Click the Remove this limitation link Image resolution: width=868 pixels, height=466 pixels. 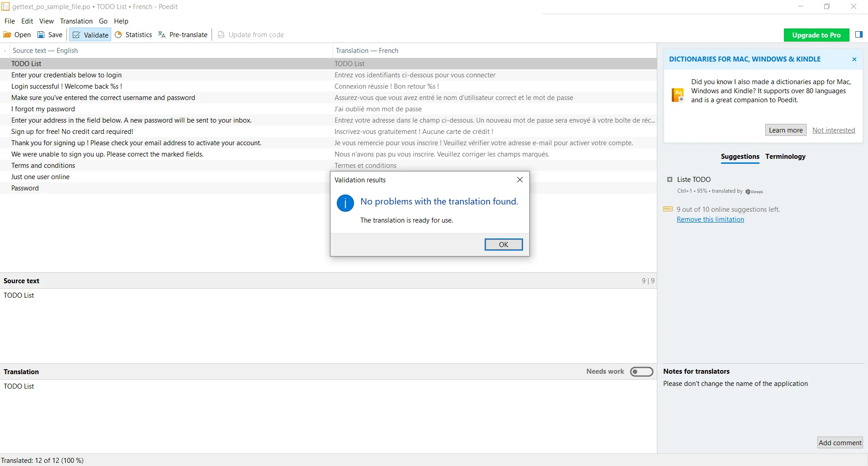tap(710, 219)
